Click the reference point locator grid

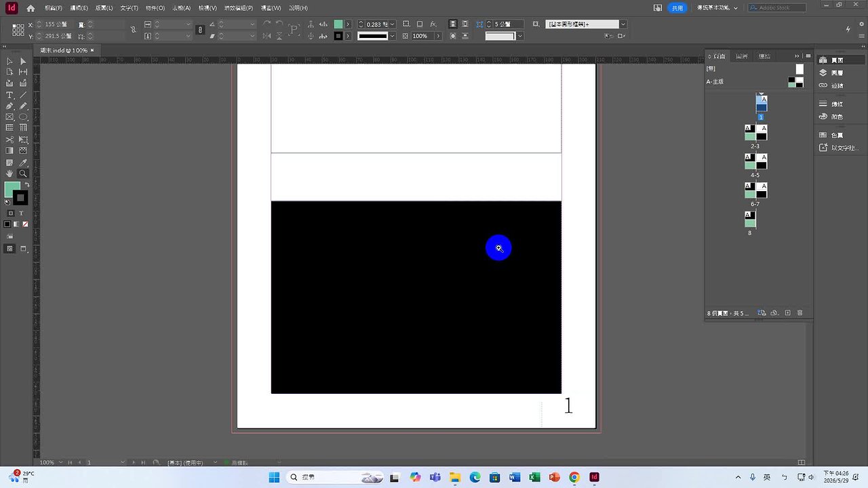click(x=18, y=30)
